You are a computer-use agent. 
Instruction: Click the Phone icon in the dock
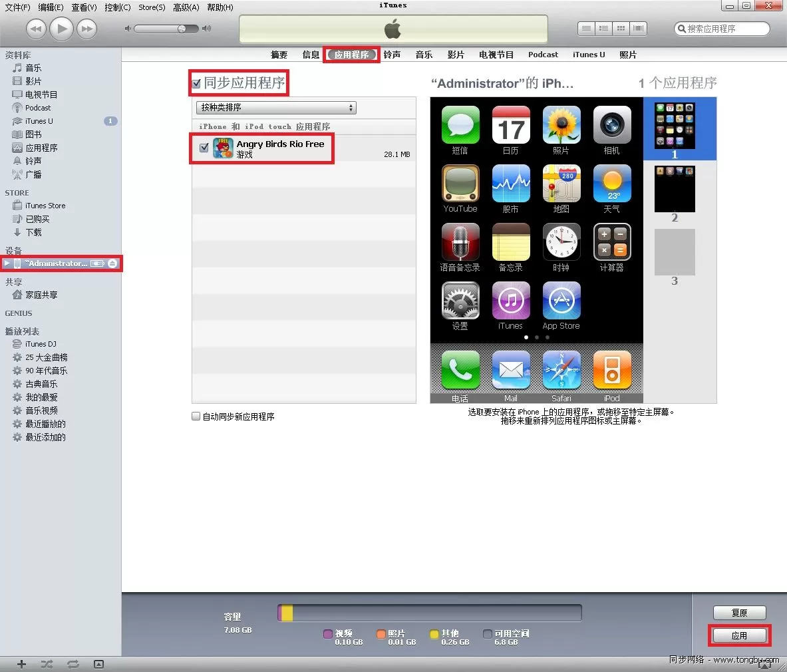(x=460, y=370)
